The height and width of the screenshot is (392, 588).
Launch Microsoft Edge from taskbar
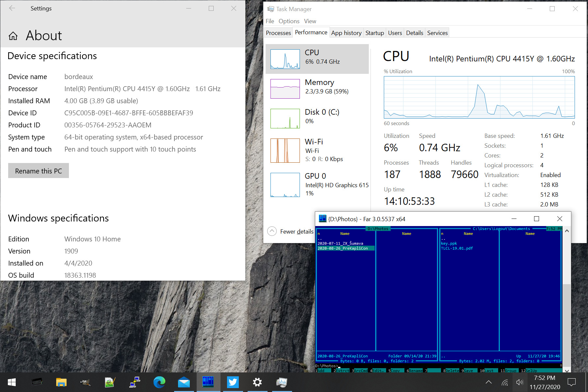click(159, 382)
